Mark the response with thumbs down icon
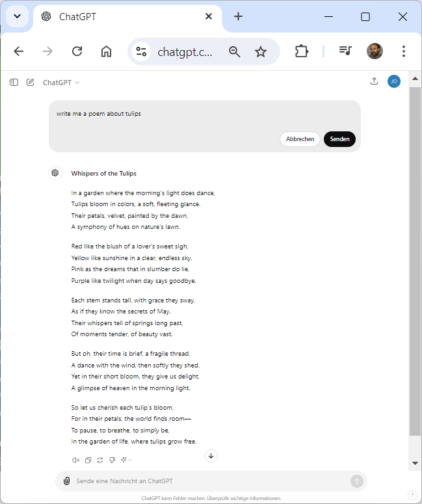 pos(112,460)
